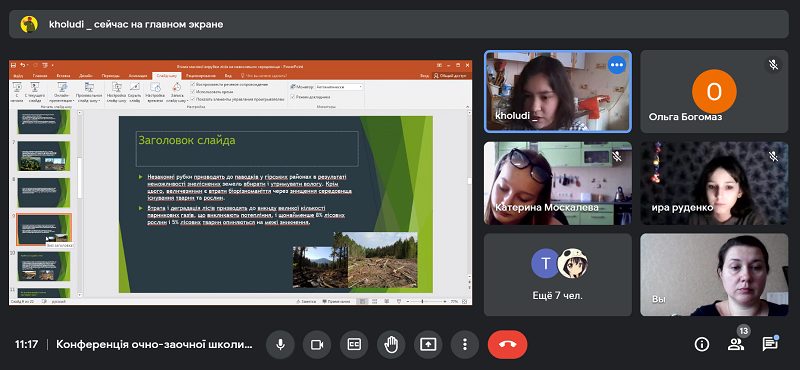Select slide 10 thumbnail in the slide panel
This screenshot has height=370, width=800.
pyautogui.click(x=44, y=266)
